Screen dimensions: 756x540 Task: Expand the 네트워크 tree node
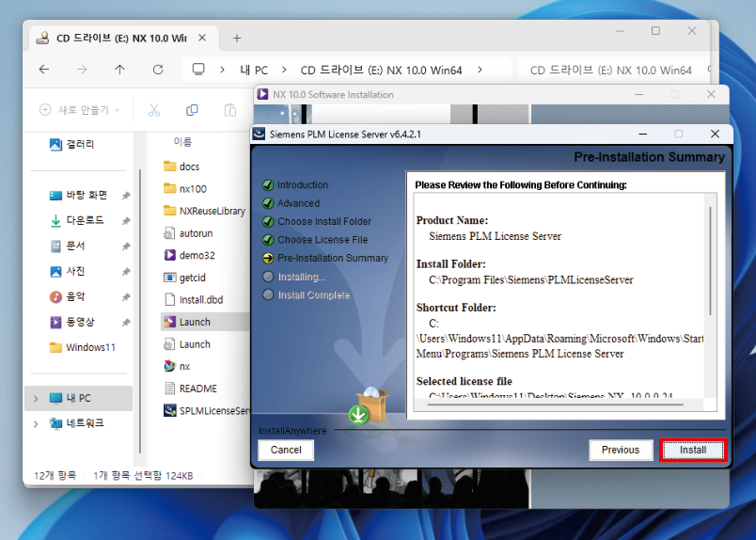click(x=36, y=423)
